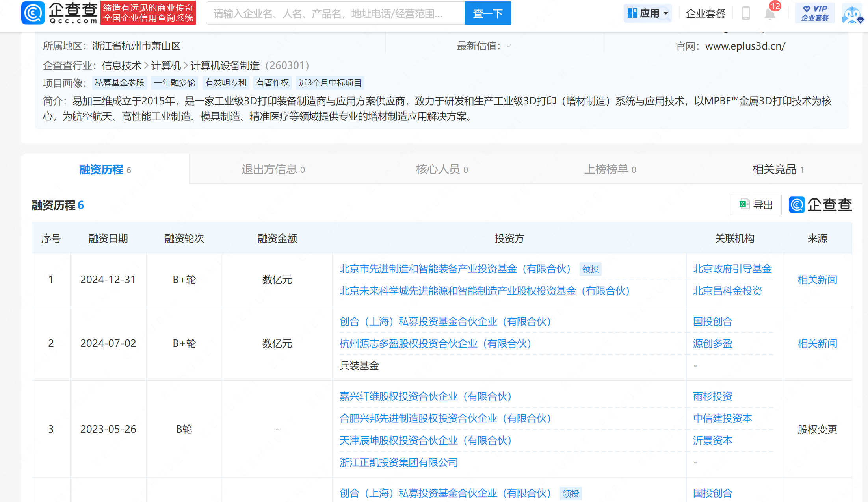Click the 融资金额 column header

click(277, 239)
